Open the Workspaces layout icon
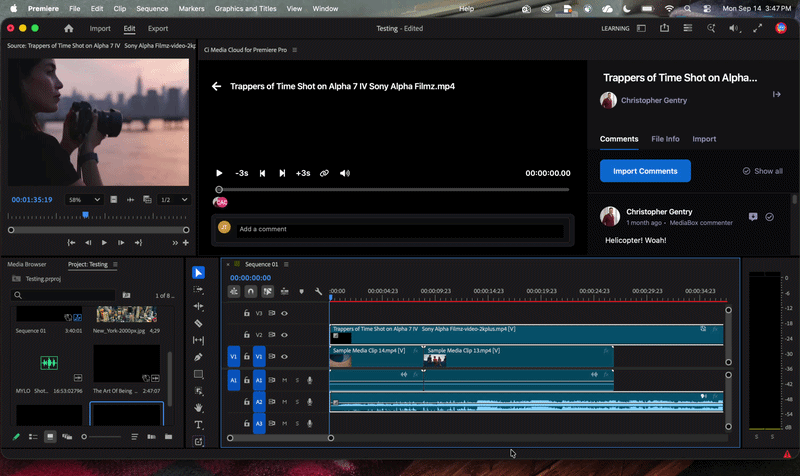800x476 pixels. [641, 29]
